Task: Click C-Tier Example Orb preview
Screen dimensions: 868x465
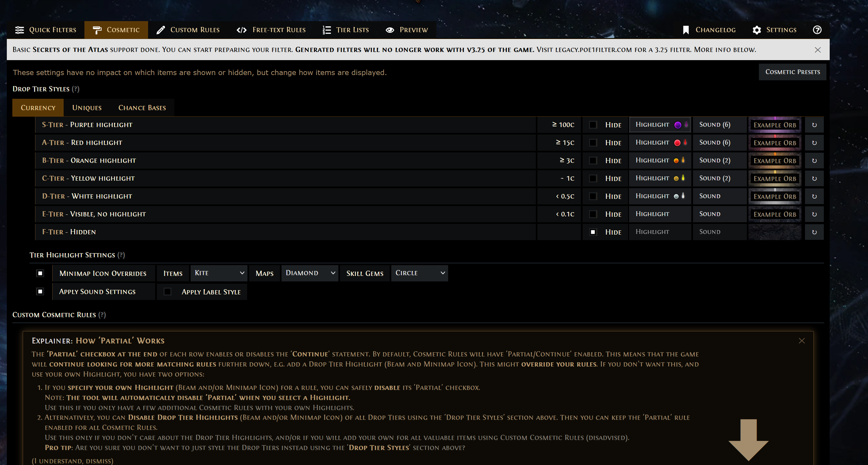Action: point(775,179)
